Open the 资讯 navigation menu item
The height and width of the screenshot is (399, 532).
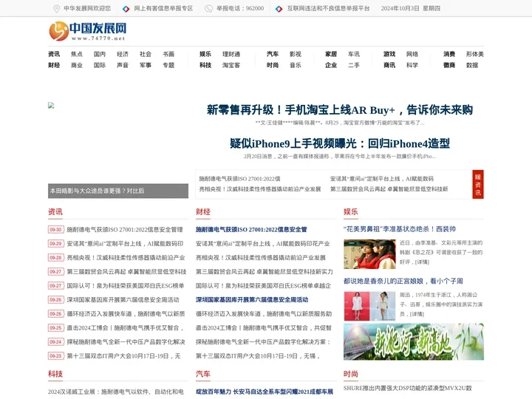point(54,54)
